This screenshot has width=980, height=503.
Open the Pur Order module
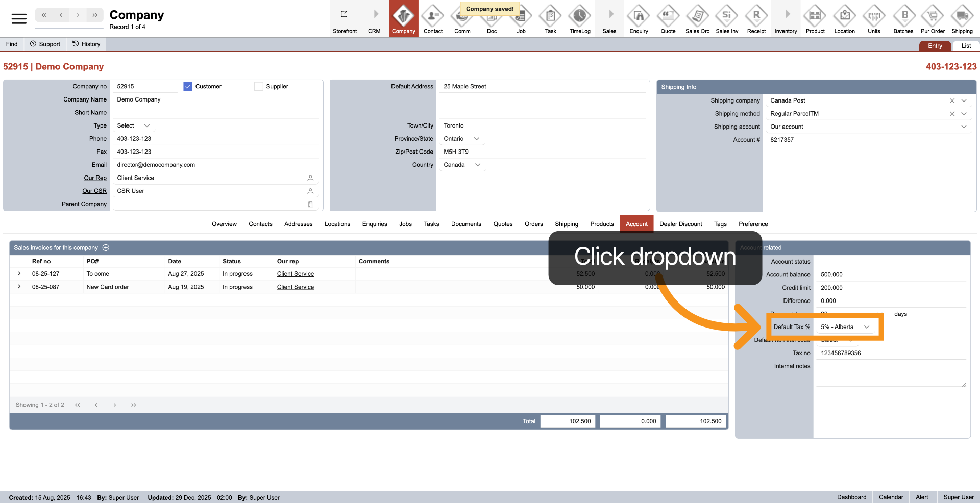pos(933,19)
